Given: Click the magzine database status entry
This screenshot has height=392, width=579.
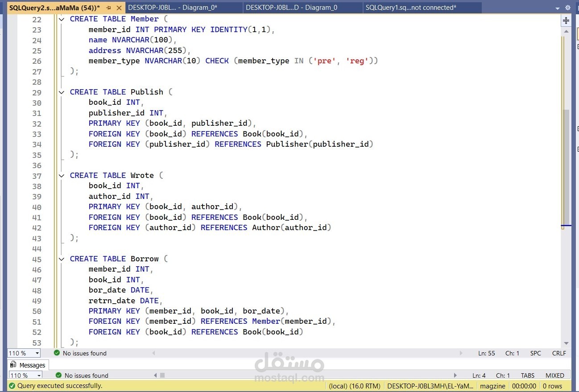Looking at the screenshot, I should (x=493, y=386).
